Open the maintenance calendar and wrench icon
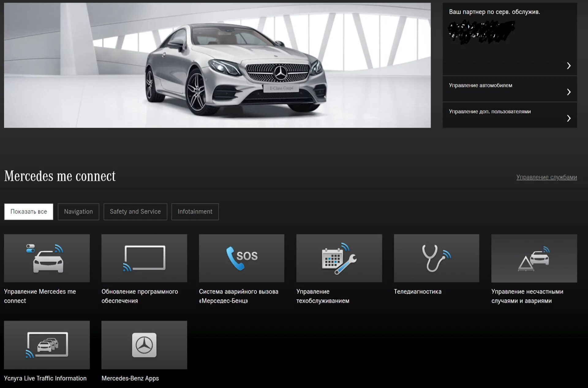 339,258
